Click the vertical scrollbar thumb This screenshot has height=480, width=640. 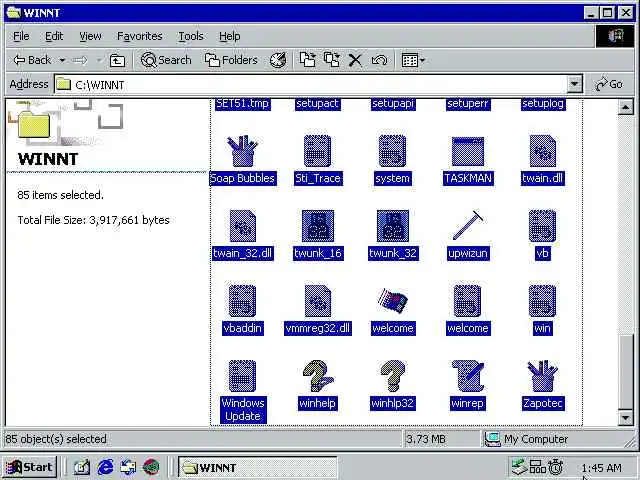(x=625, y=372)
